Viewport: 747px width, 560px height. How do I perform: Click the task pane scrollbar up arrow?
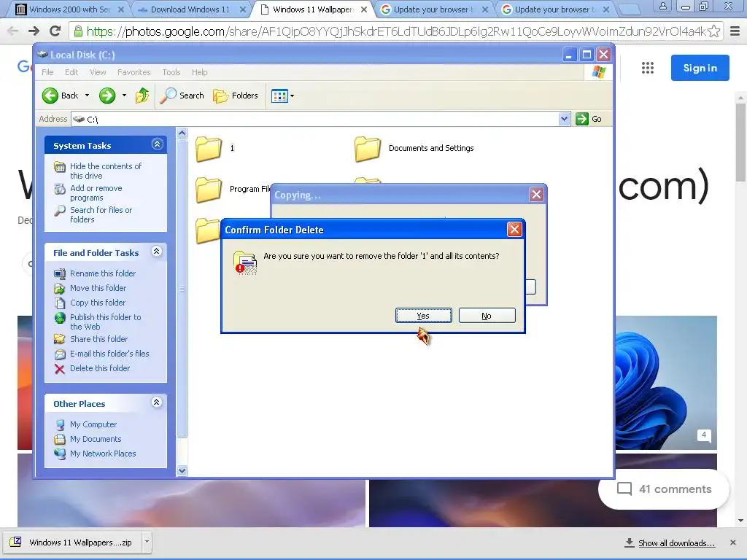(x=182, y=133)
